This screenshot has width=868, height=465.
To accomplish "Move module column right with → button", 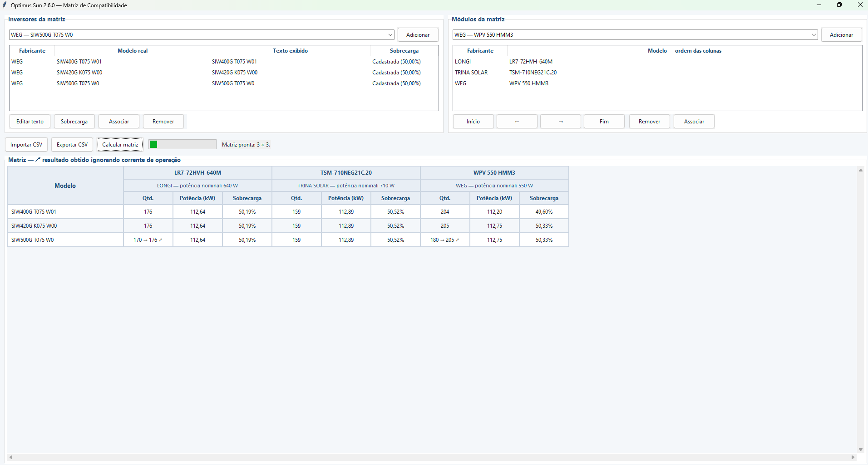I will (x=560, y=122).
